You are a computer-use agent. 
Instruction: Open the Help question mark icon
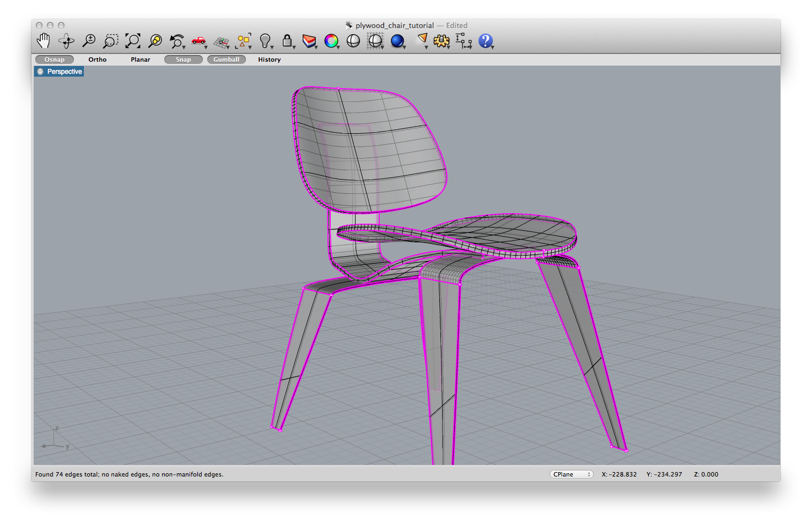pos(485,41)
